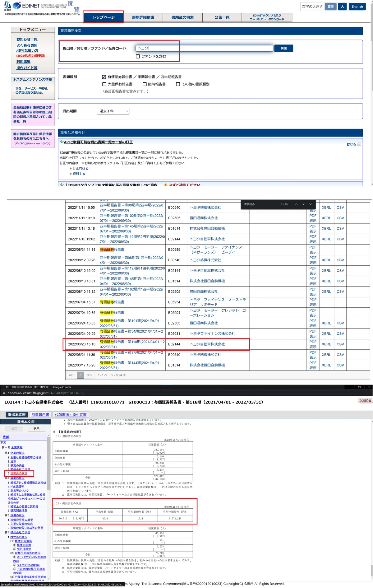Image resolution: width=373 pixels, height=588 pixels.
Task: Open the 第118期 有価証券報告書 for トヨタ自動車
Action: pos(132,344)
